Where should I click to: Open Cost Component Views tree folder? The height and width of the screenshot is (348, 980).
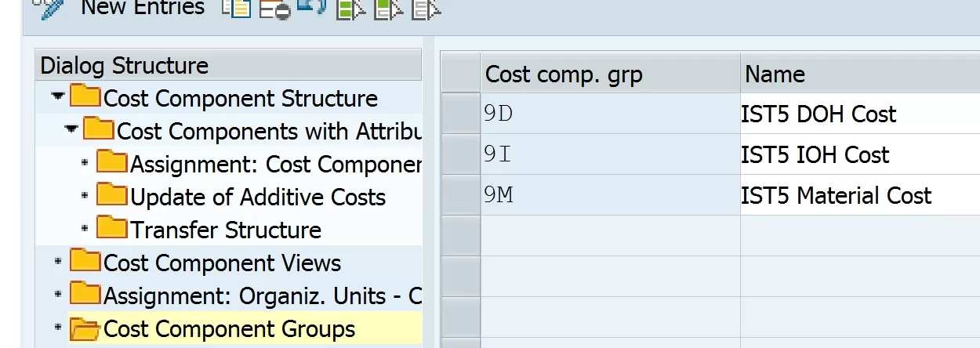[85, 262]
